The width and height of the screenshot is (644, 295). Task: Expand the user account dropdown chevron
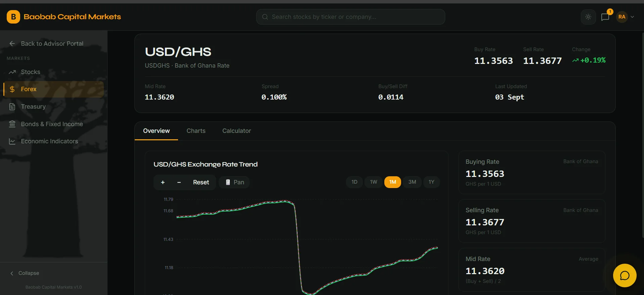pyautogui.click(x=632, y=17)
